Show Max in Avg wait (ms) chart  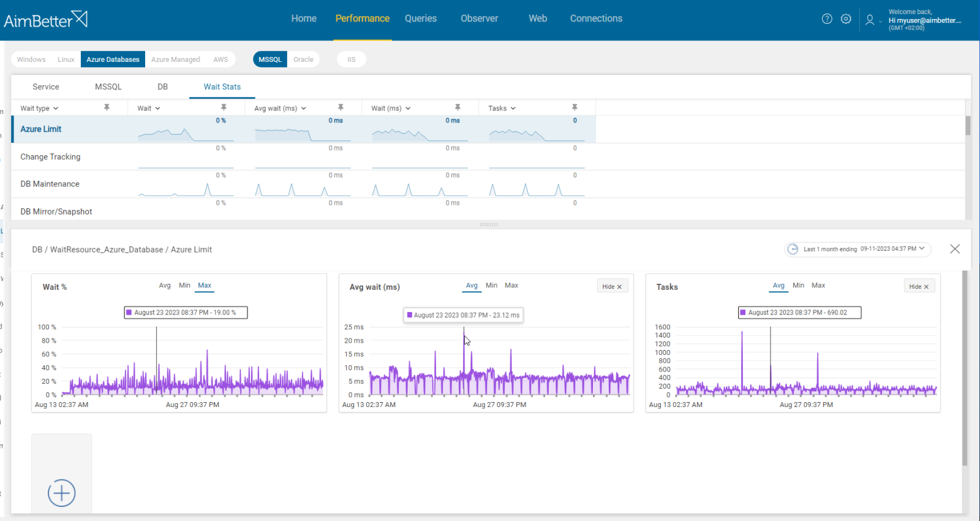coord(511,286)
